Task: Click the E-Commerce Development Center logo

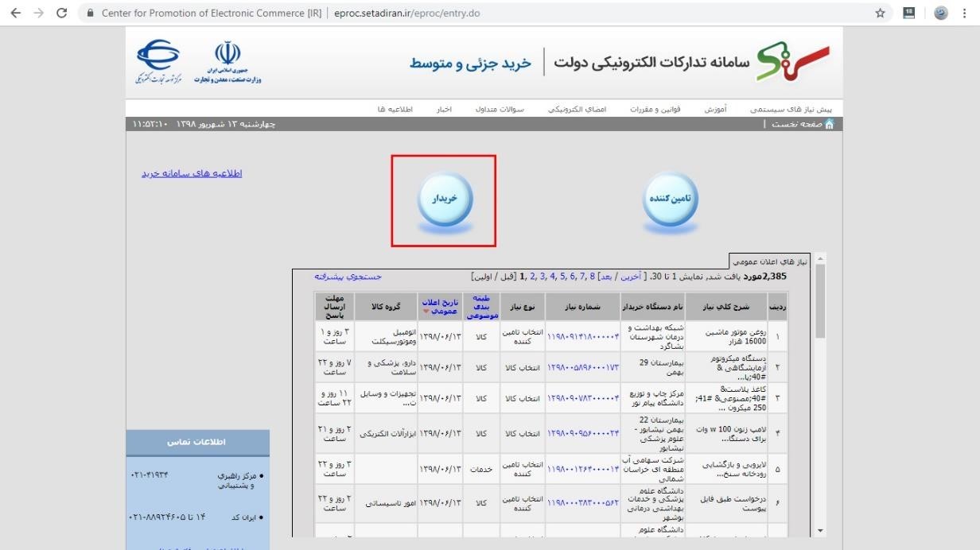Action: pyautogui.click(x=160, y=62)
